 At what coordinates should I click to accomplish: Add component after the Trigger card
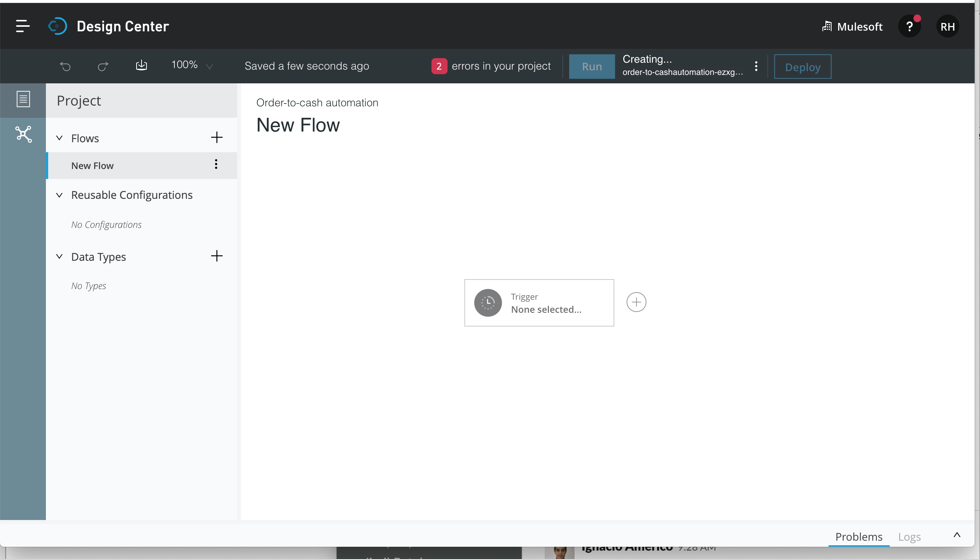point(636,302)
